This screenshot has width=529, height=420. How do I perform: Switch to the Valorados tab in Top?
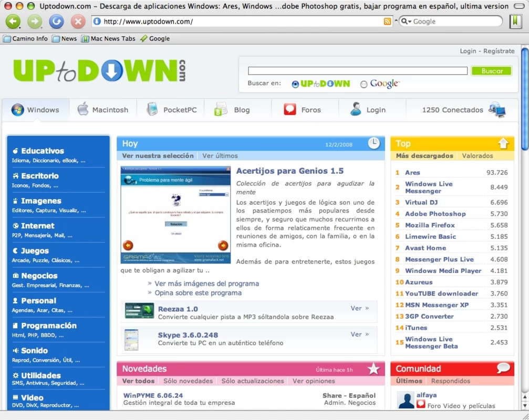coord(478,156)
